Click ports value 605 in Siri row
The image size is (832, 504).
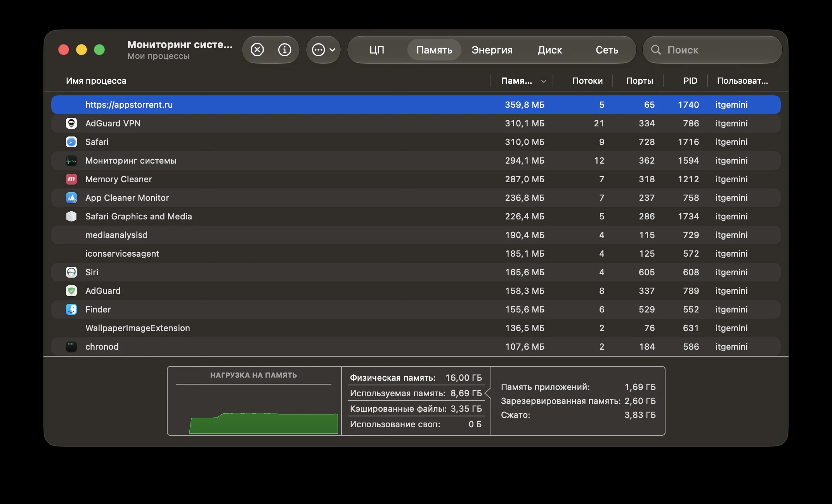[647, 272]
